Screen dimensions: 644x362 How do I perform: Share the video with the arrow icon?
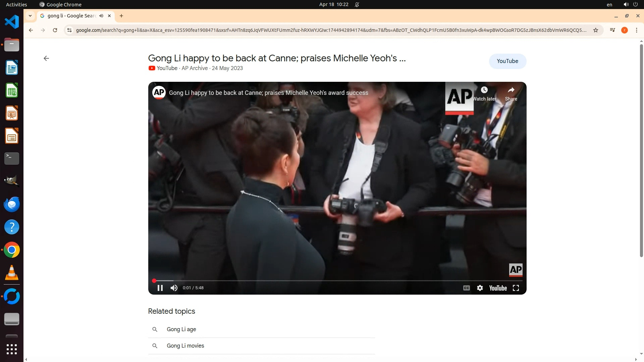point(511,90)
